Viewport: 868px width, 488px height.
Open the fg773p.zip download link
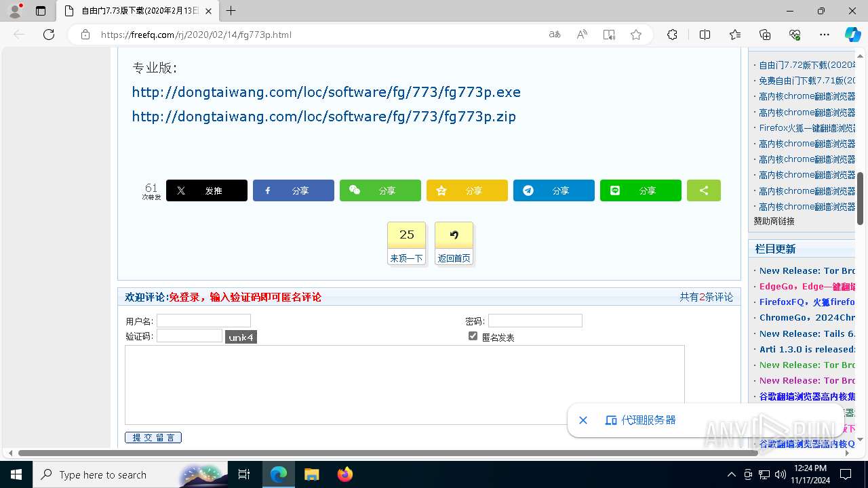(323, 117)
